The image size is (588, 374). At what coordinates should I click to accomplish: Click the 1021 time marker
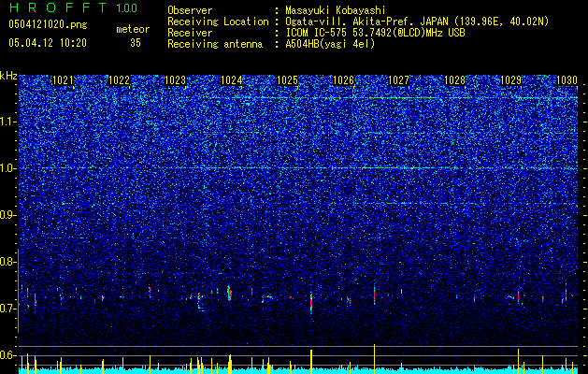[x=63, y=80]
